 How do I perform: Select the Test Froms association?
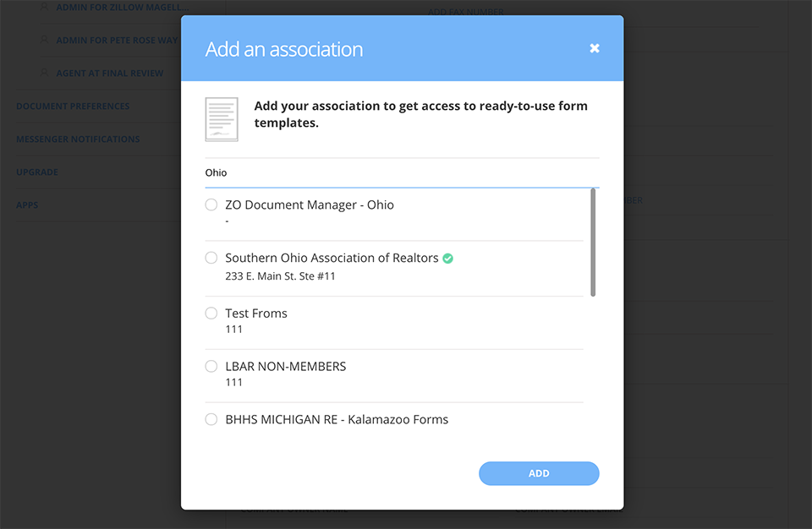pyautogui.click(x=211, y=313)
